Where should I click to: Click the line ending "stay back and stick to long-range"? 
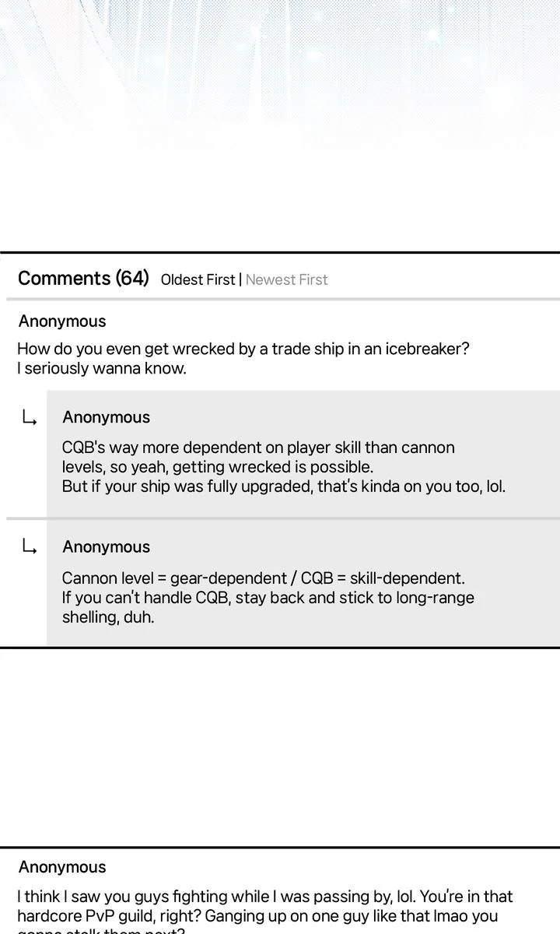click(268, 599)
